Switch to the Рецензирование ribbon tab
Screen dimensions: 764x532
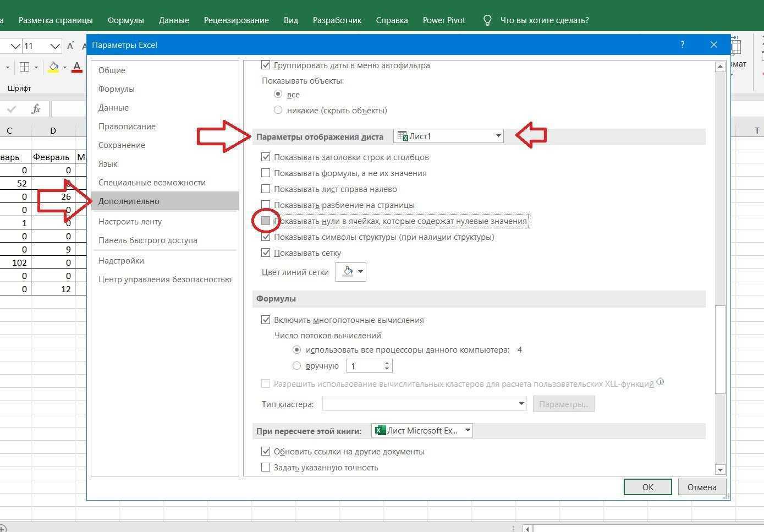click(235, 20)
